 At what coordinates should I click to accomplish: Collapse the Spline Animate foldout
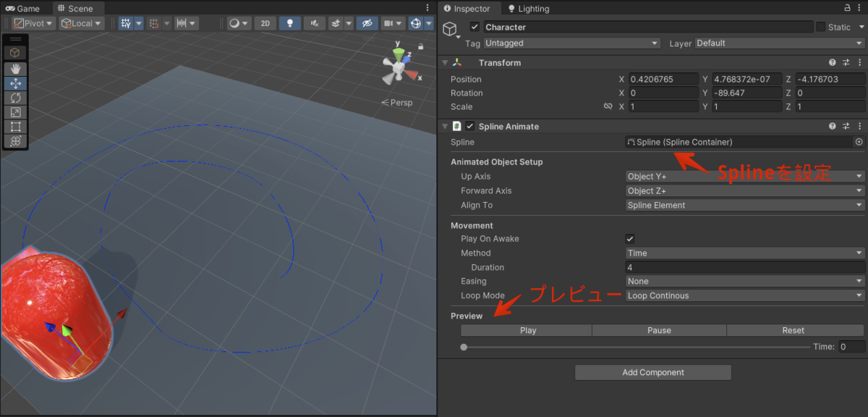coord(444,126)
